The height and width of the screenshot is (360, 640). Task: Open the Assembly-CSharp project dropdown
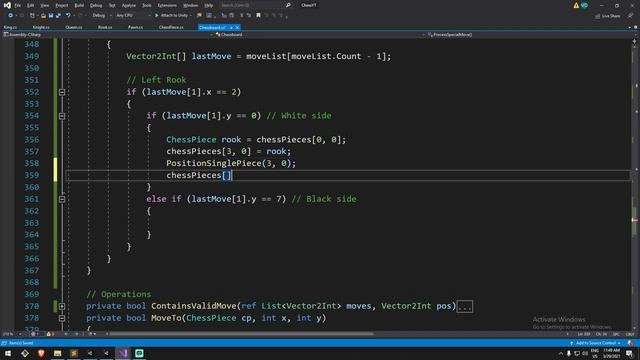[107, 35]
